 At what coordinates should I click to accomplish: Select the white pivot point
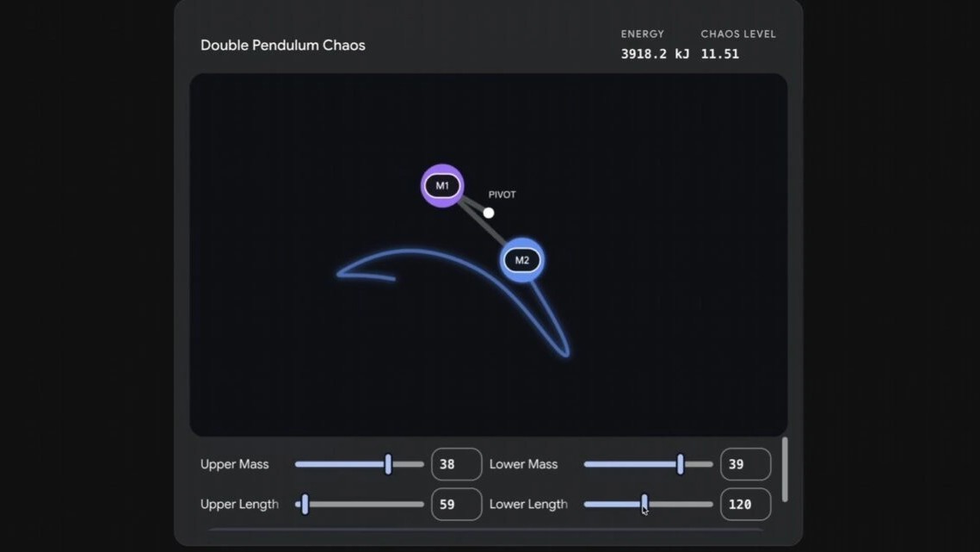(x=489, y=213)
